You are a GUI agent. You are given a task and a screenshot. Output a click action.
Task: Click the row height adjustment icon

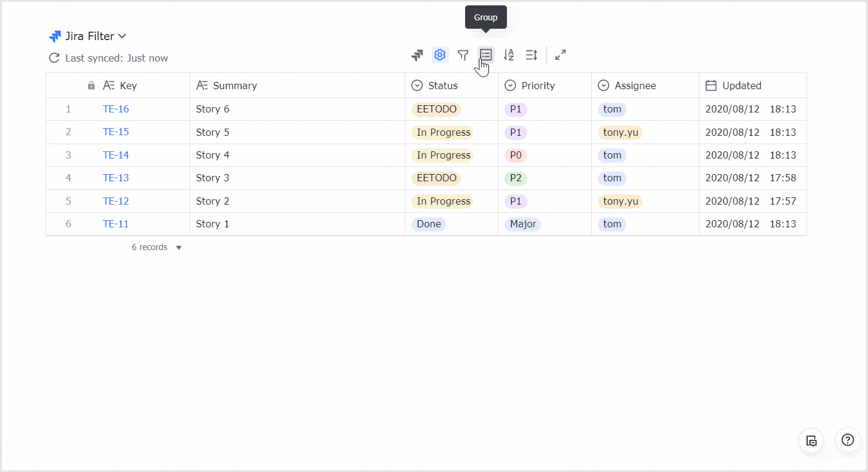point(531,54)
